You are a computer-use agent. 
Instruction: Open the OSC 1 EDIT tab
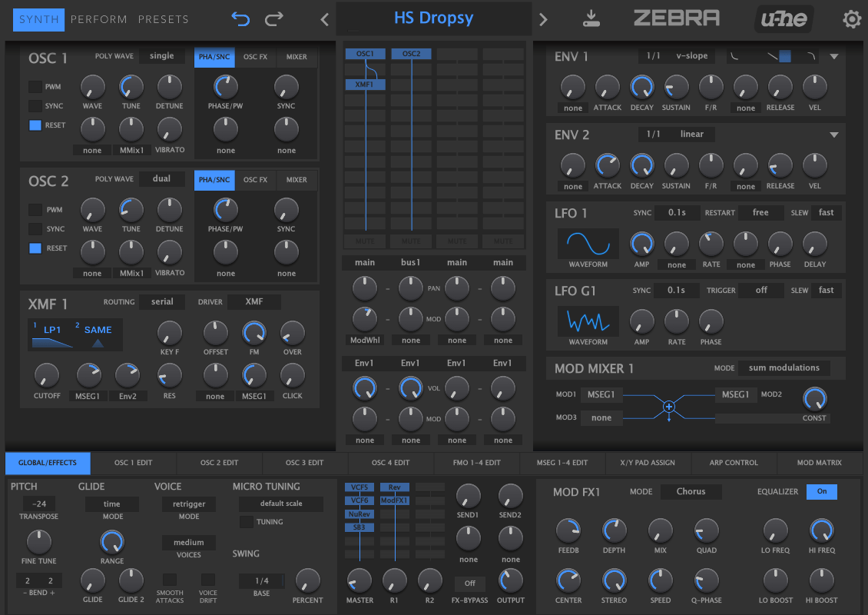[x=134, y=463]
